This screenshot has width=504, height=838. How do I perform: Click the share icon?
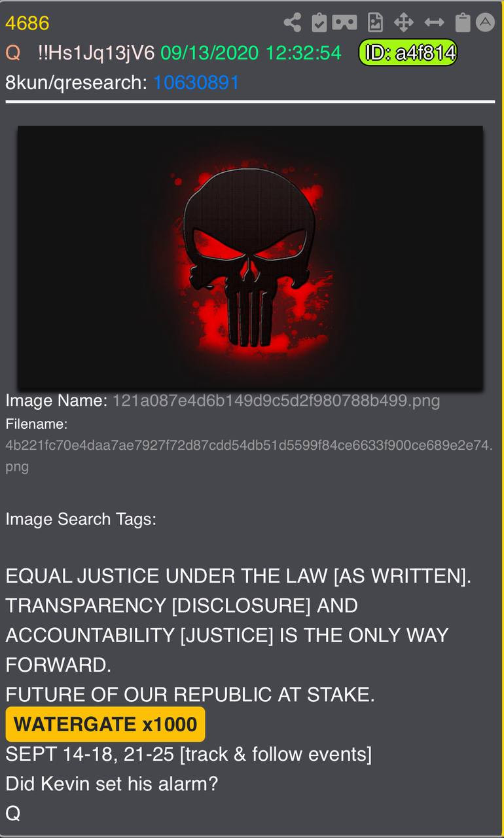tap(293, 22)
